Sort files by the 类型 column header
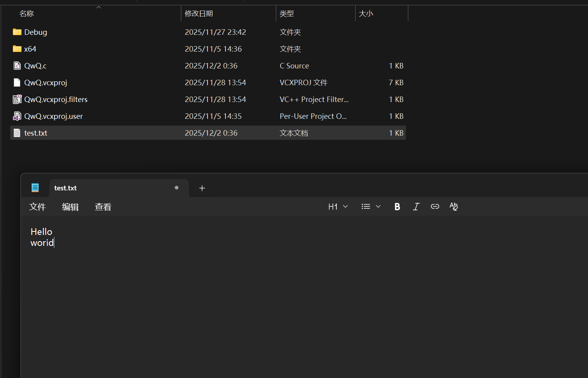 point(287,14)
